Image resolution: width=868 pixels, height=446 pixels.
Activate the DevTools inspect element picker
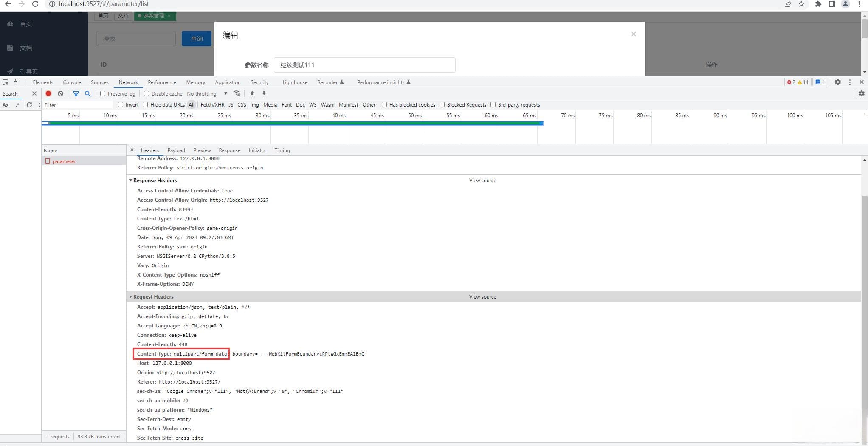pos(6,82)
